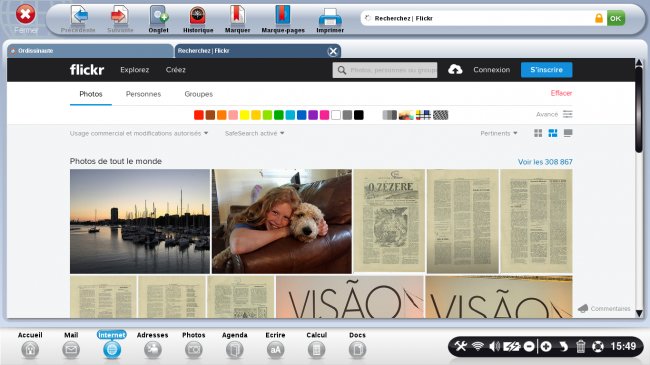Open Ecrire word processor in the dock

pyautogui.click(x=275, y=345)
